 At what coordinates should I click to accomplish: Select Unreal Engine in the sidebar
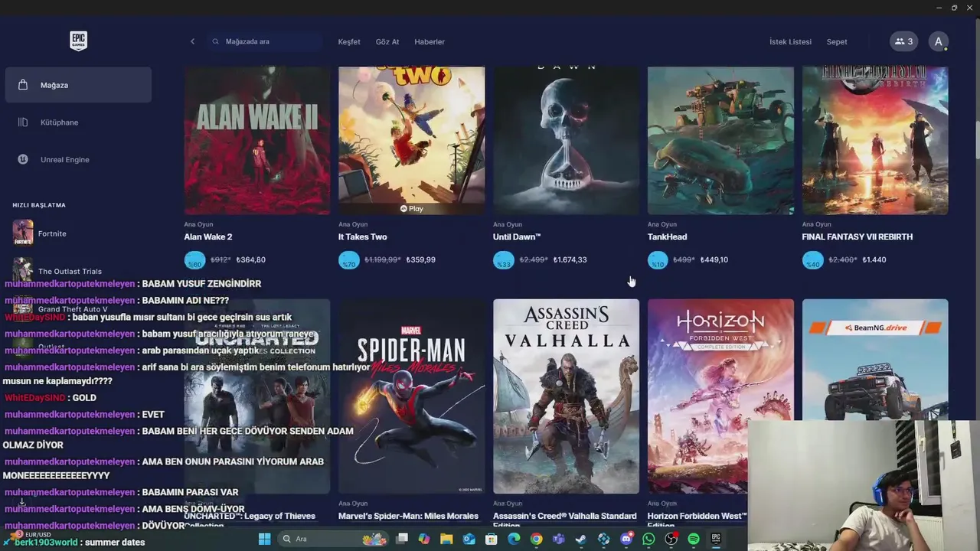78,159
